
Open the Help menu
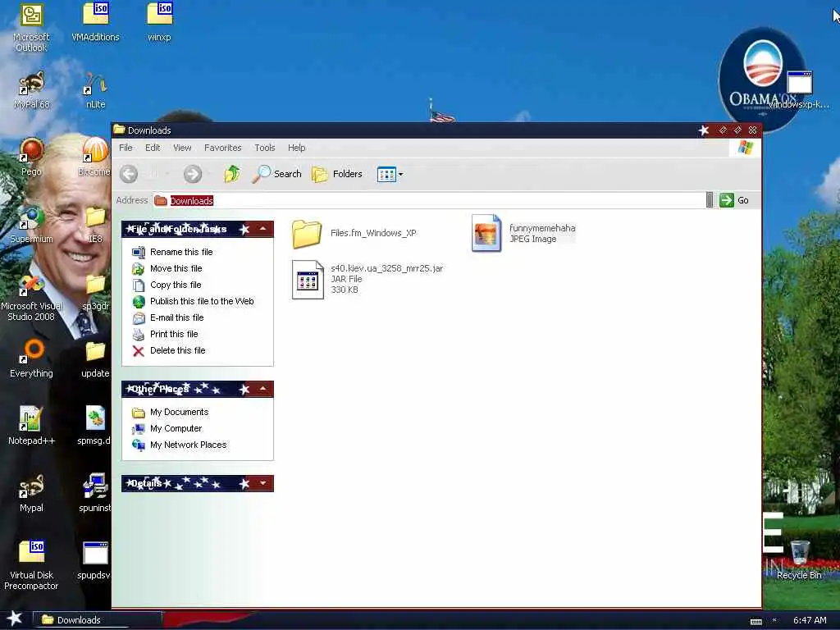pos(297,148)
